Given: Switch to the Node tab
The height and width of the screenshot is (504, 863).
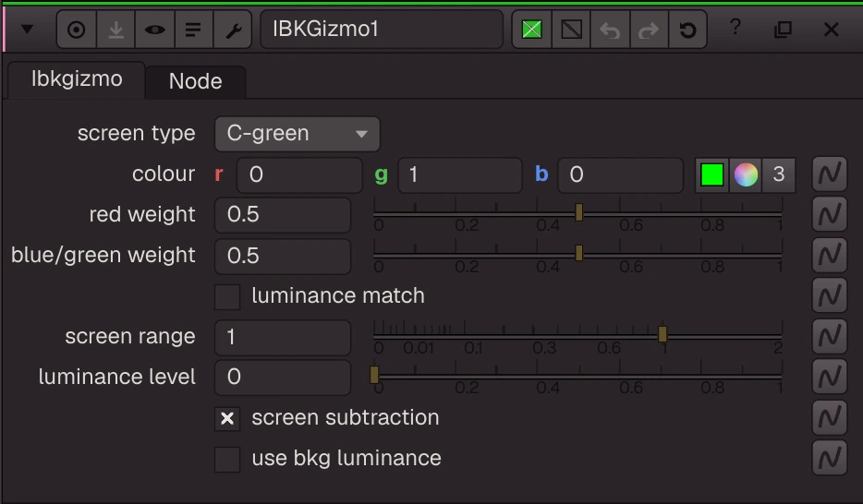Looking at the screenshot, I should tap(195, 82).
